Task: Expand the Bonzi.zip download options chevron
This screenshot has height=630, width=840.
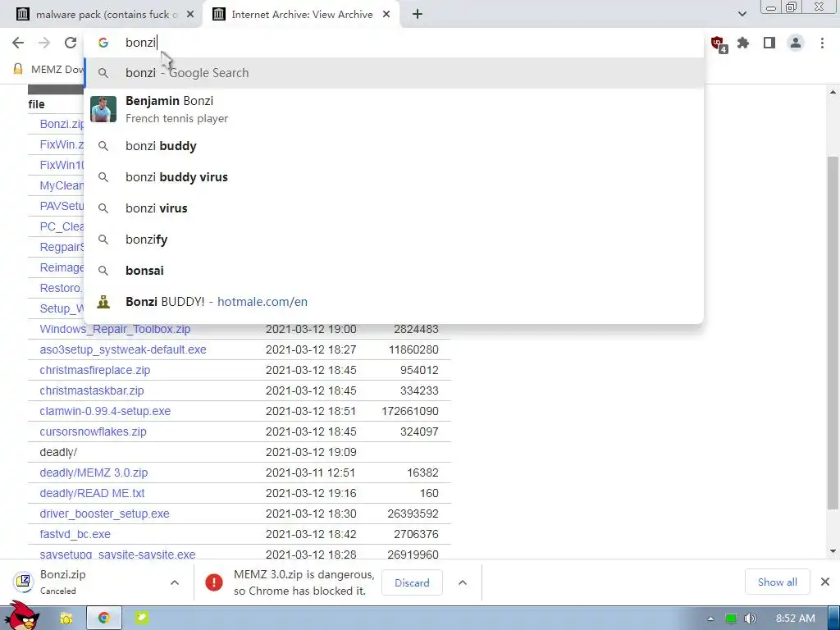Action: (175, 582)
